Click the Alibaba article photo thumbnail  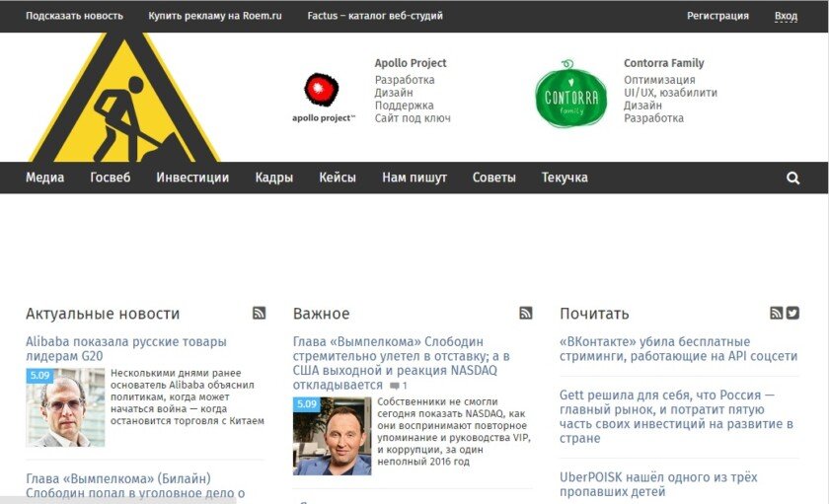coord(65,407)
